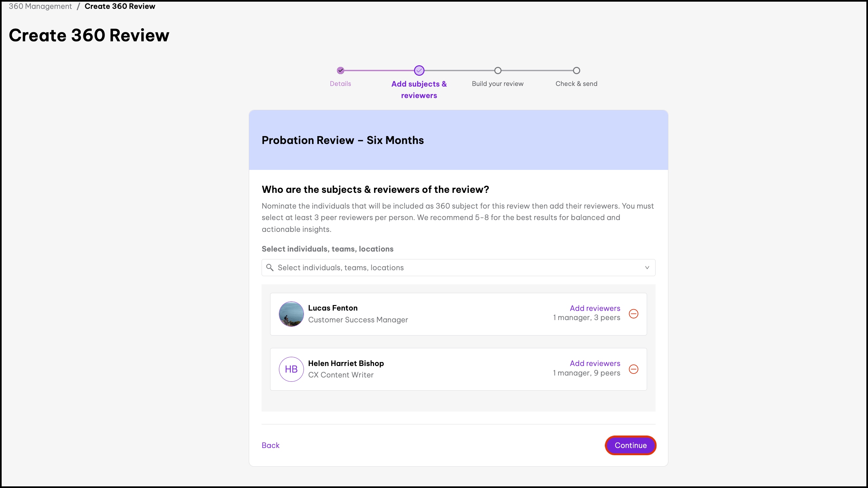Go back using the Back link

coord(270,445)
